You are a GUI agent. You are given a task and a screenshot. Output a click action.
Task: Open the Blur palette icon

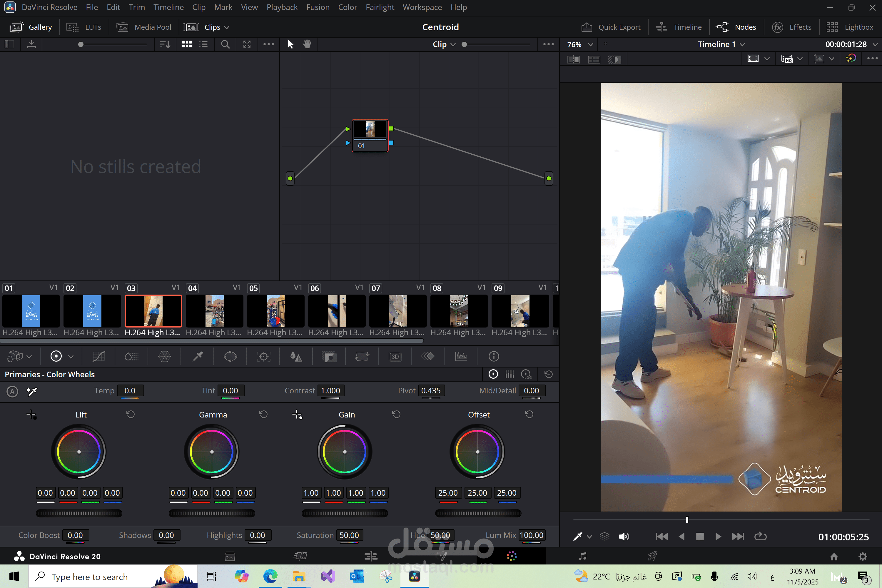coord(296,356)
